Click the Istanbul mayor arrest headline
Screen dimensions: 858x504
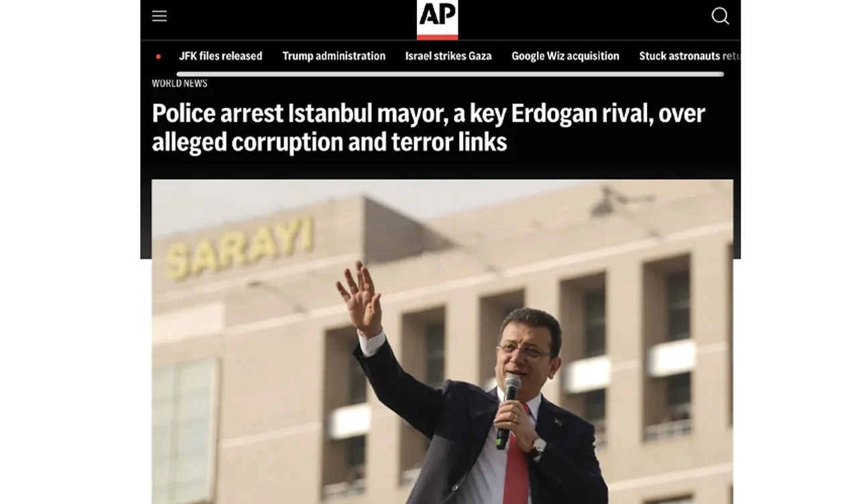[429, 127]
